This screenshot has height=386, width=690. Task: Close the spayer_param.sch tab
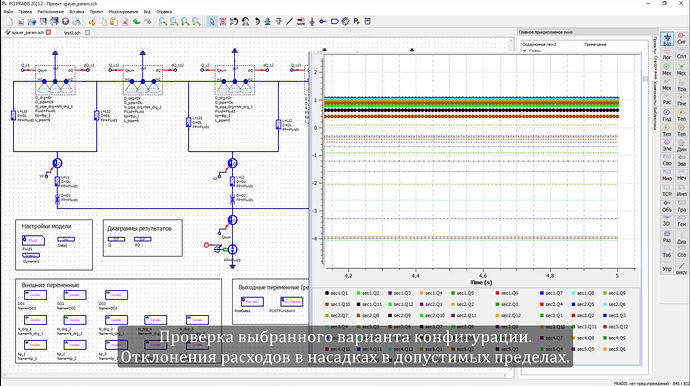coord(49,32)
